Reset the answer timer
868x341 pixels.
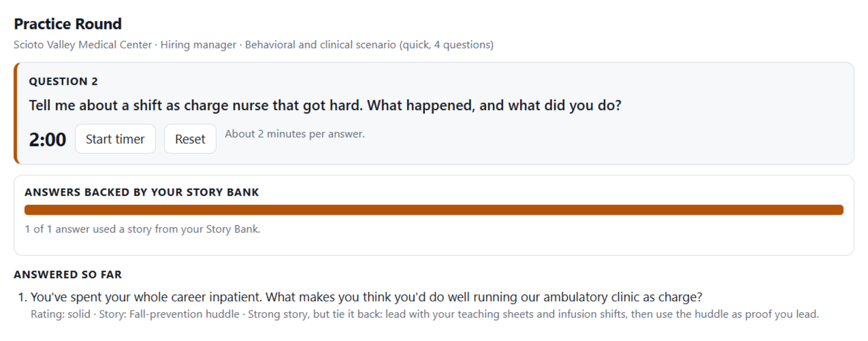(x=190, y=139)
